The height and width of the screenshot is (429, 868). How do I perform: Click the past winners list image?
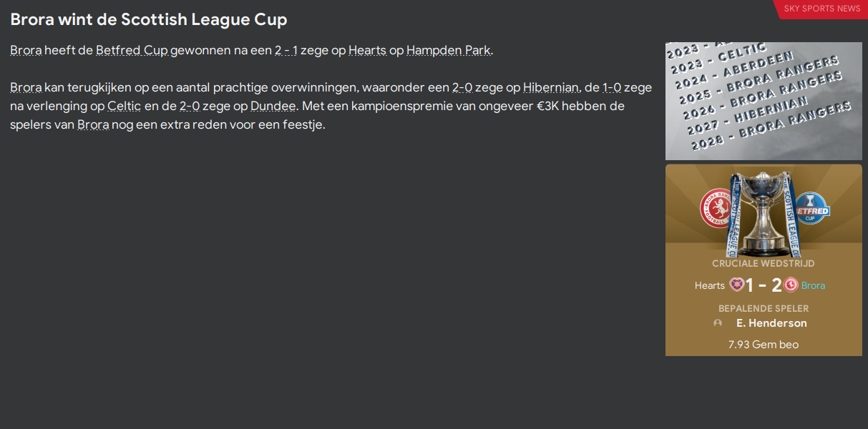(x=764, y=101)
